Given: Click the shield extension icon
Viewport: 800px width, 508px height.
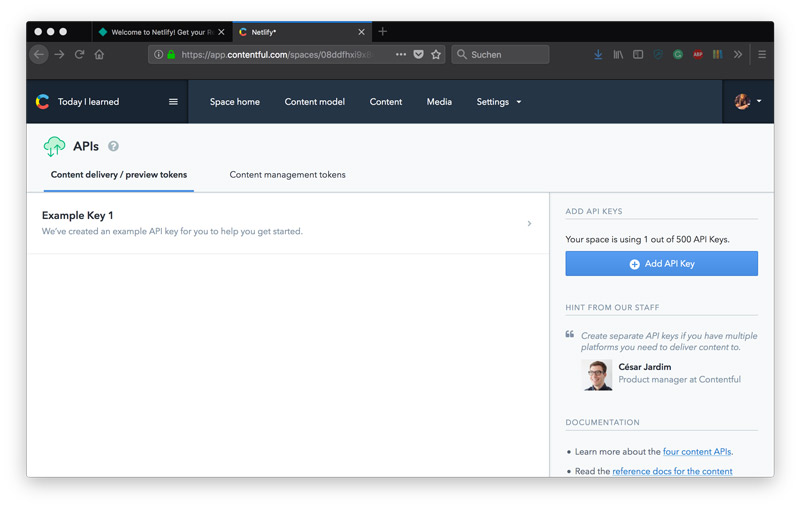Looking at the screenshot, I should coord(658,55).
